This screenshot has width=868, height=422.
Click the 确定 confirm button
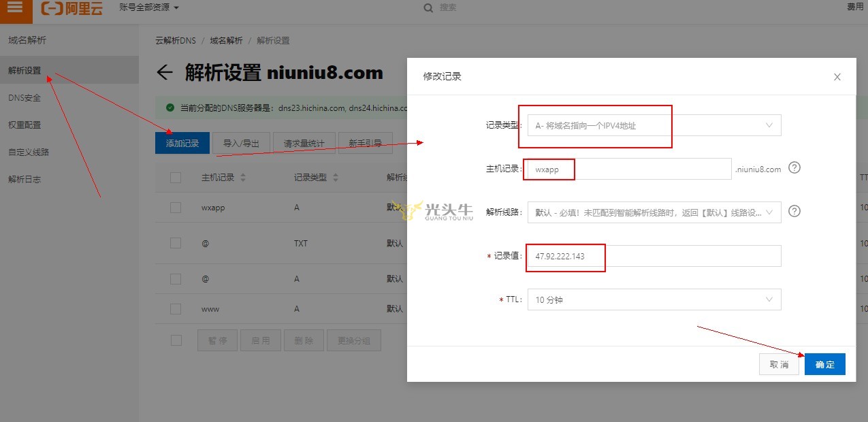tap(824, 364)
